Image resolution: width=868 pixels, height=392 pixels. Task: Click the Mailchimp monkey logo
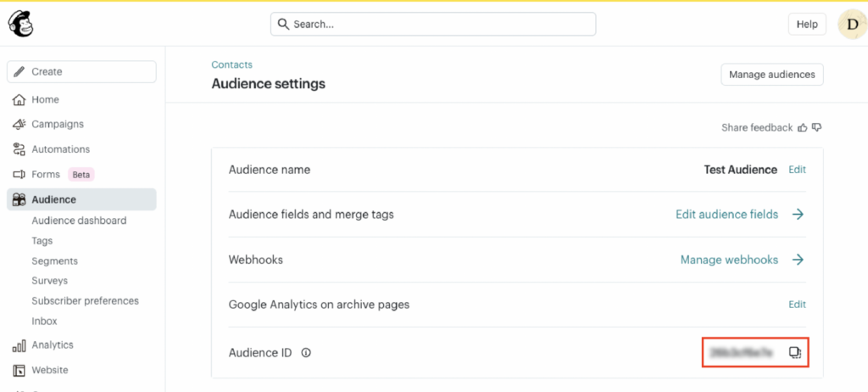21,24
